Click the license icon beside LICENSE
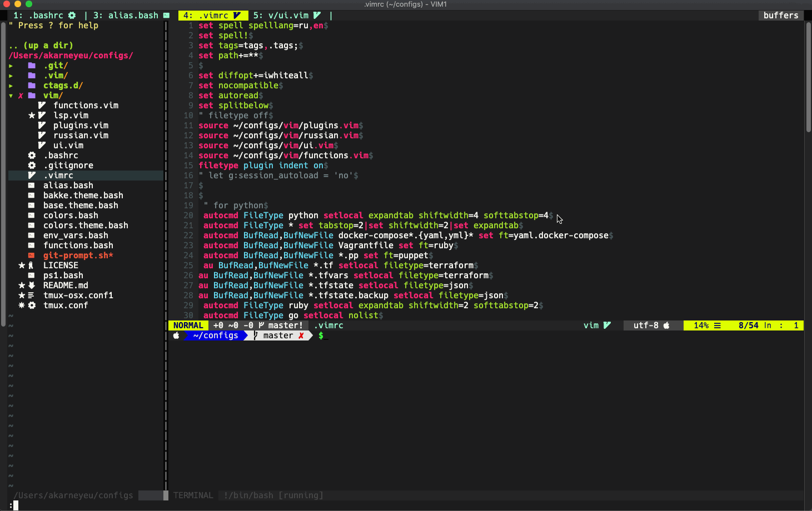The height and width of the screenshot is (511, 812). coord(31,265)
